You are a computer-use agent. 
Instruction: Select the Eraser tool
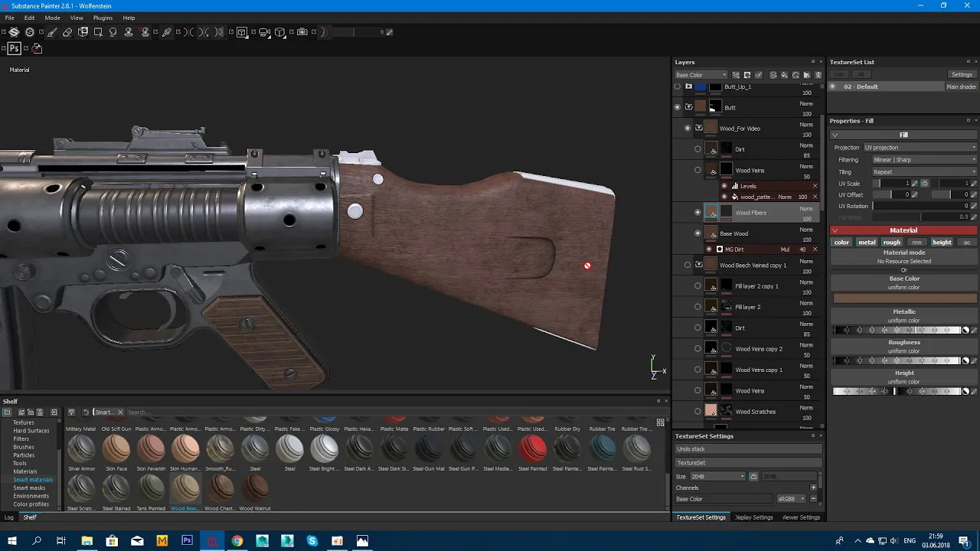pos(67,32)
